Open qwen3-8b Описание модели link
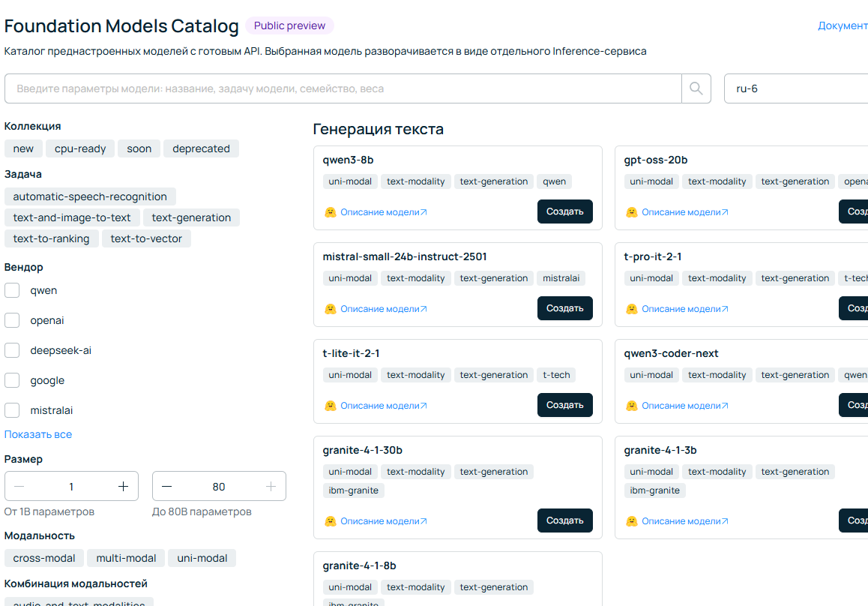Viewport: 868px width, 606px height. (384, 212)
